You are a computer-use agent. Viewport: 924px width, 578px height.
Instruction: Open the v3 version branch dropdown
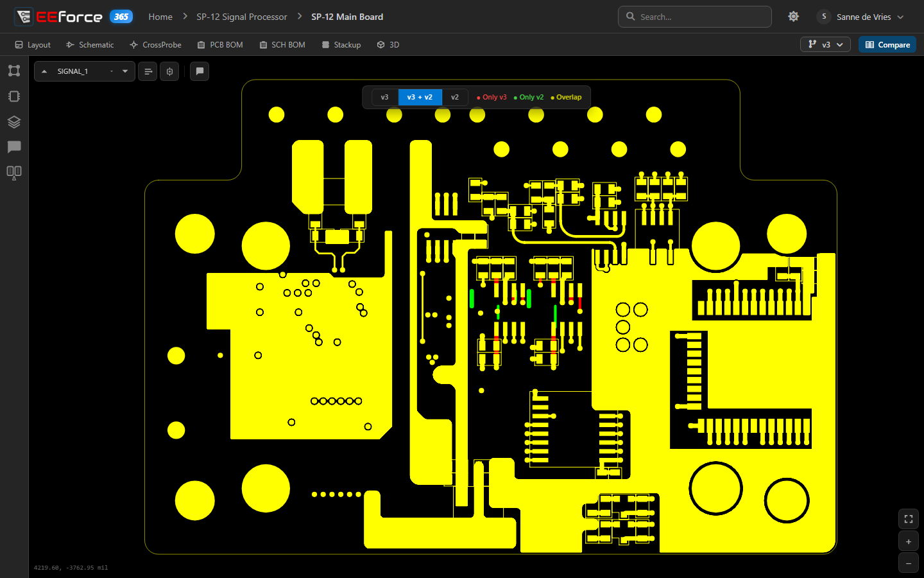[x=825, y=44]
